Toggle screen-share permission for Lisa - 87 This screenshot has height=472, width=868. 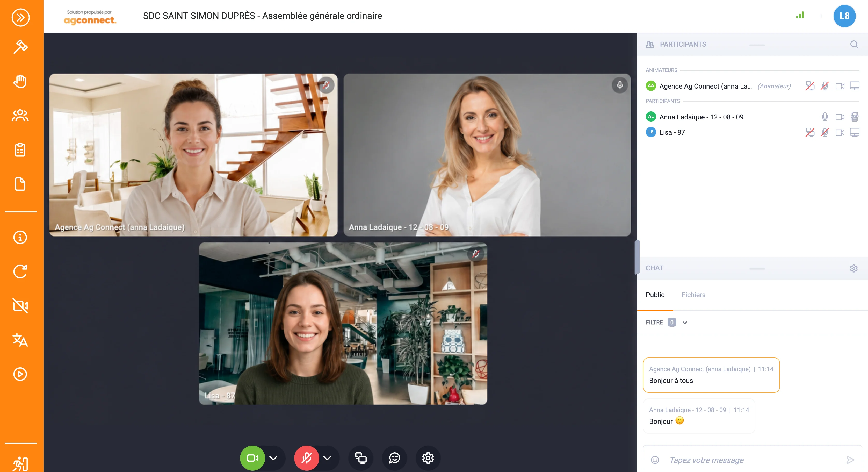(x=810, y=132)
